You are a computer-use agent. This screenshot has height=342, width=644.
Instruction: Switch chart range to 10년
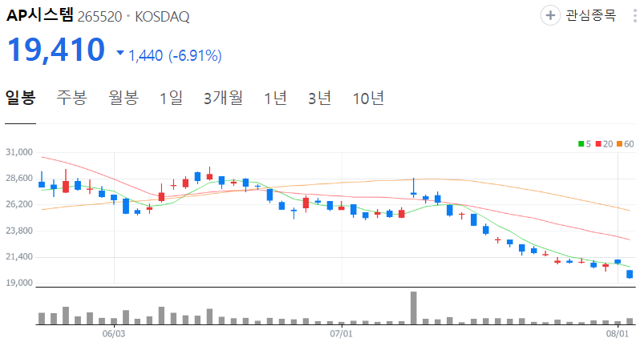(x=368, y=99)
